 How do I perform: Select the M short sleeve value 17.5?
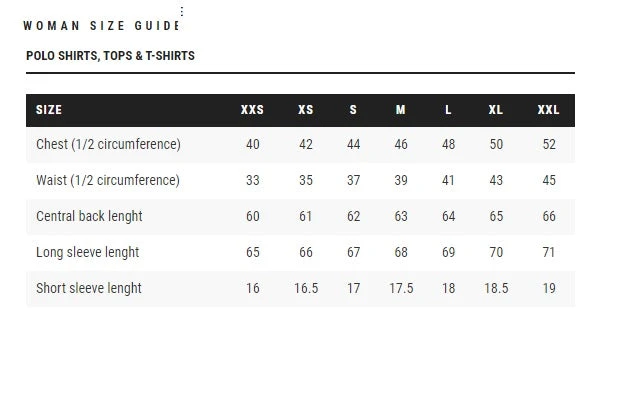pyautogui.click(x=401, y=289)
